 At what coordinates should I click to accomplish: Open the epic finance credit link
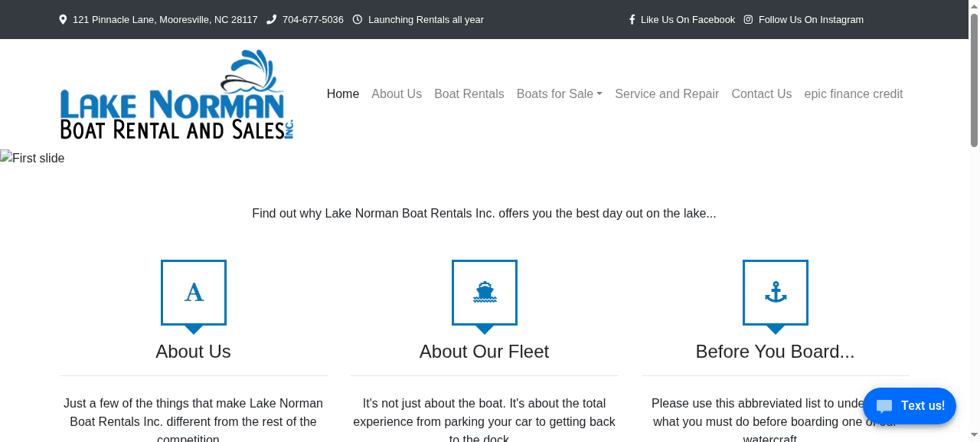point(854,94)
